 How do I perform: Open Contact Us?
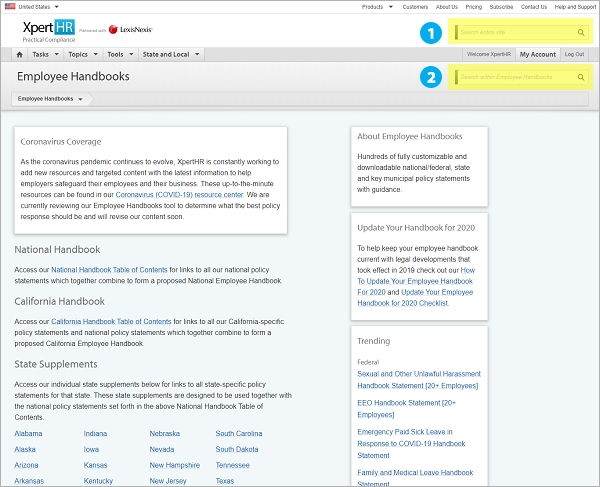(534, 7)
